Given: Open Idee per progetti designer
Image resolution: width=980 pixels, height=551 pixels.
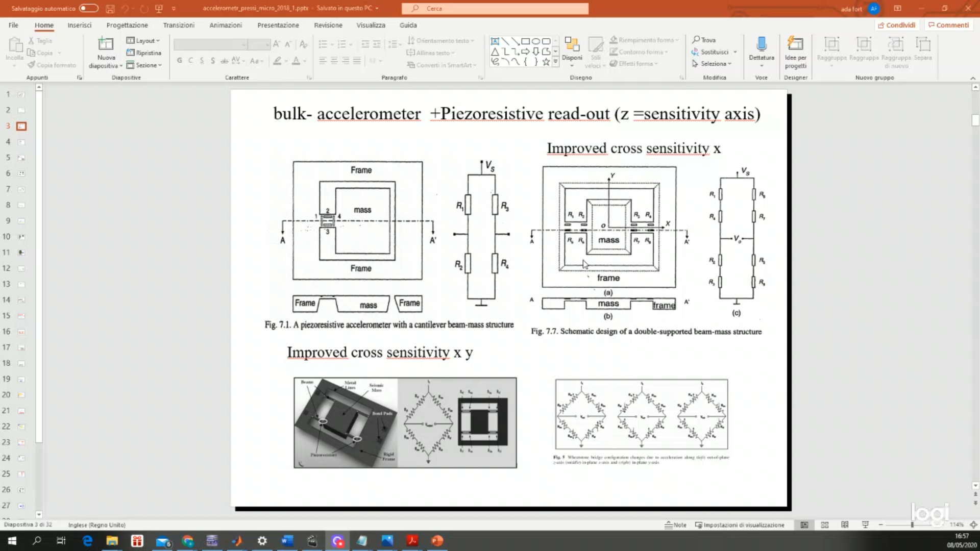Looking at the screenshot, I should click(795, 44).
